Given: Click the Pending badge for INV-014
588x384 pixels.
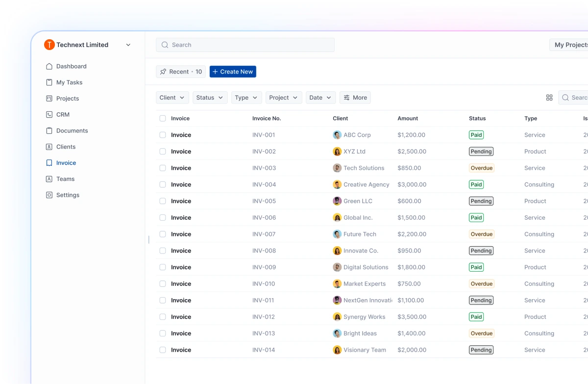Looking at the screenshot, I should click(481, 350).
